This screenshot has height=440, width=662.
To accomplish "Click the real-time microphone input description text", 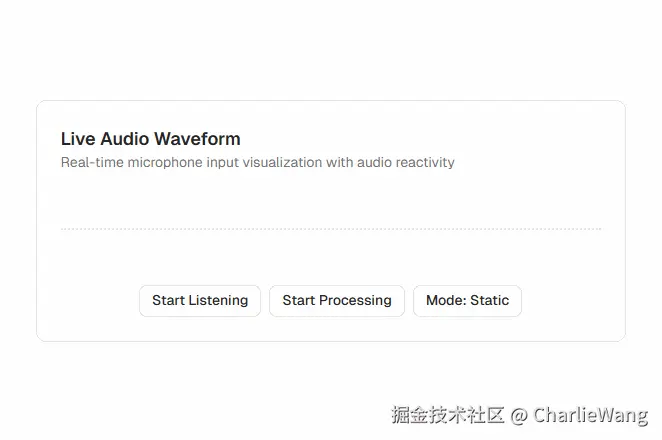I will [x=258, y=162].
